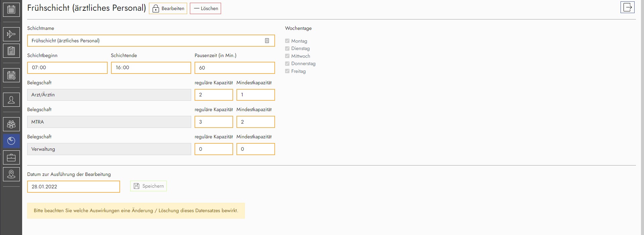Focus the Pausenzeit input field

[x=234, y=67]
